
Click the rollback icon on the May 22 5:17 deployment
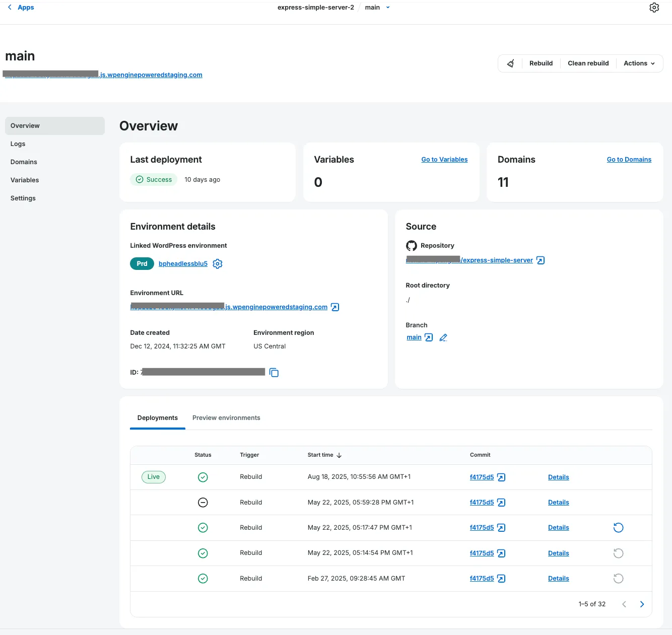point(618,527)
